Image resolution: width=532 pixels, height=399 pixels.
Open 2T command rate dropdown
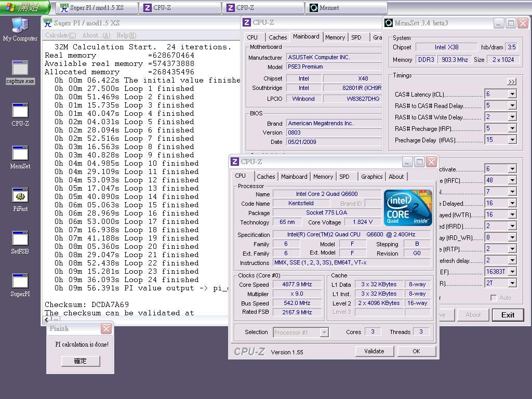point(512,283)
